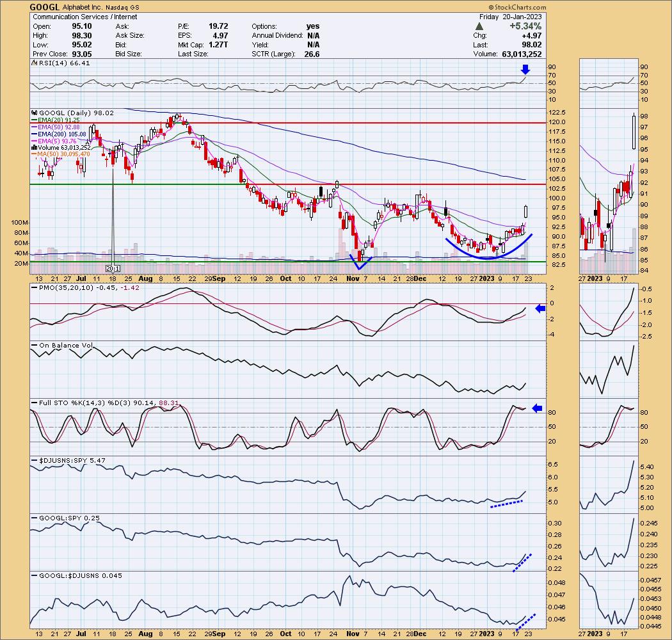The height and width of the screenshot is (640, 672).
Task: Select the Low value 95.02
Action: pos(82,45)
